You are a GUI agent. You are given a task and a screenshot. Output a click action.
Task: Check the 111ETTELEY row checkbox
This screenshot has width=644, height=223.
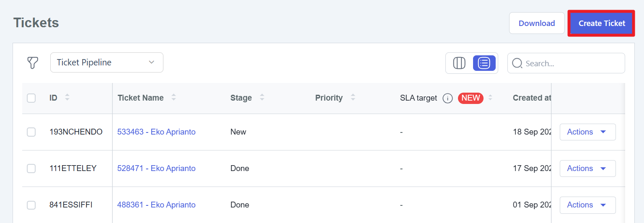31,169
